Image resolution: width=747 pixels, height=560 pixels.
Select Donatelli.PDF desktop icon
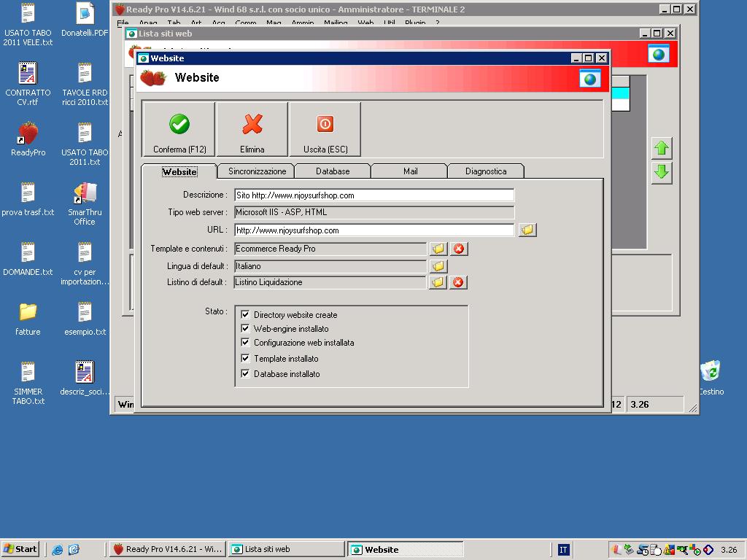85,20
